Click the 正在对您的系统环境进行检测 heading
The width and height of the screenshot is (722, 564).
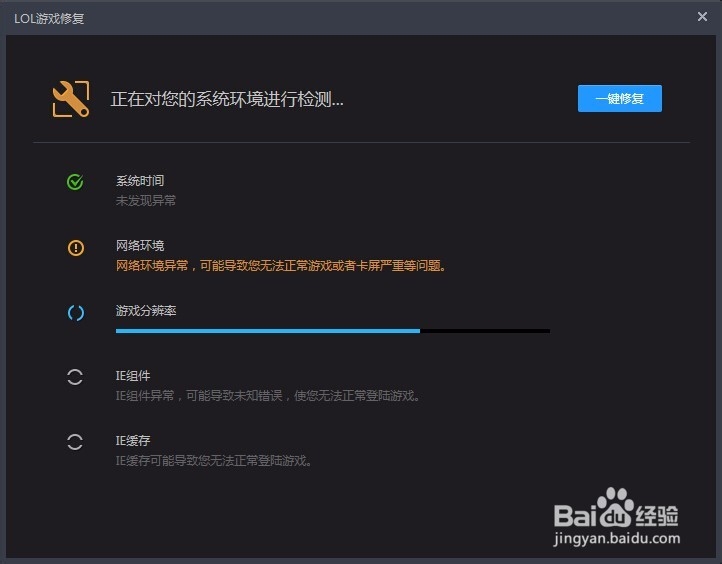[227, 99]
